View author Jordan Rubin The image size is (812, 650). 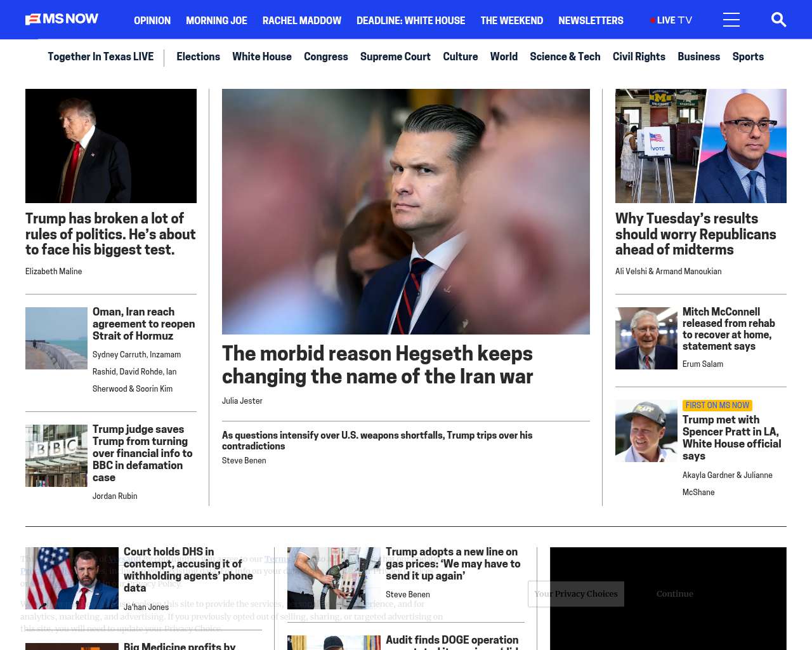click(x=115, y=496)
